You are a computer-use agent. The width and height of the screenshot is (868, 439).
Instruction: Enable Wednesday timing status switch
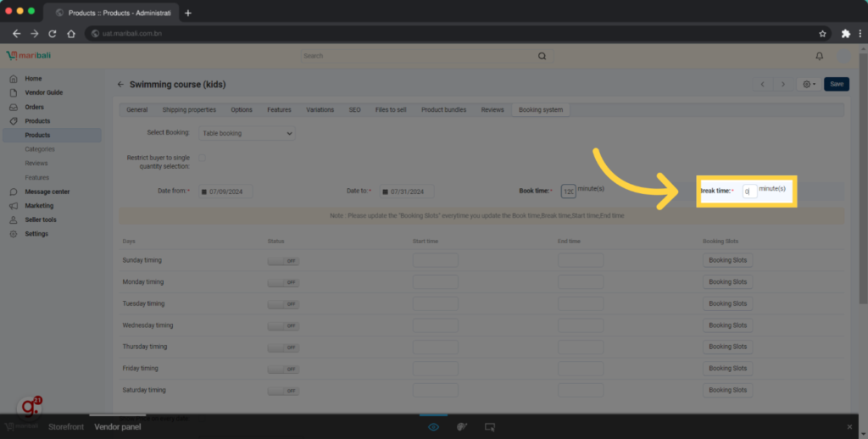pos(283,325)
